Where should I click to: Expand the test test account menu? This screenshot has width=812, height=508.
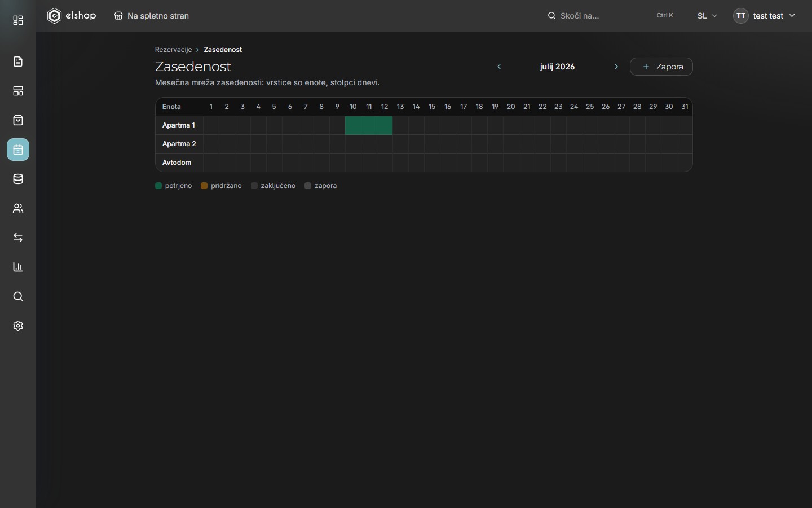(765, 16)
